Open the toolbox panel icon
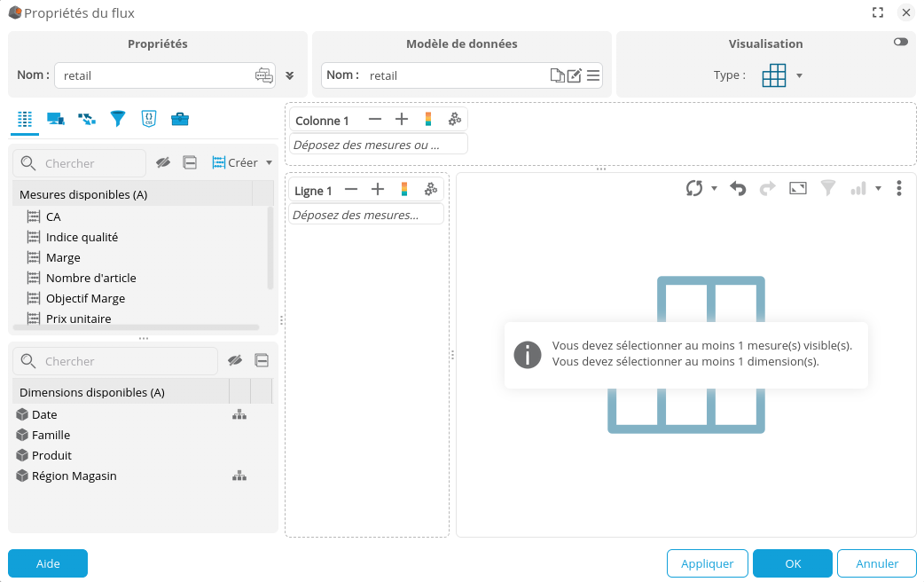 pos(180,117)
